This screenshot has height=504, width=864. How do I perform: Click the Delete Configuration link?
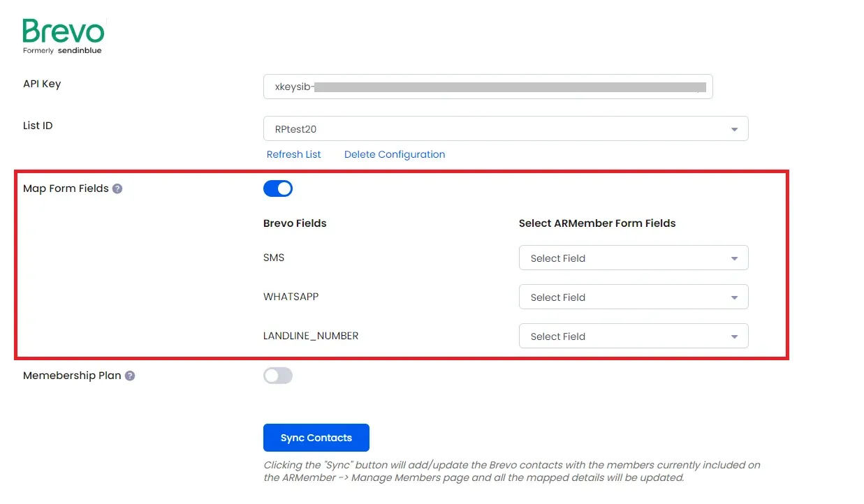click(x=395, y=154)
